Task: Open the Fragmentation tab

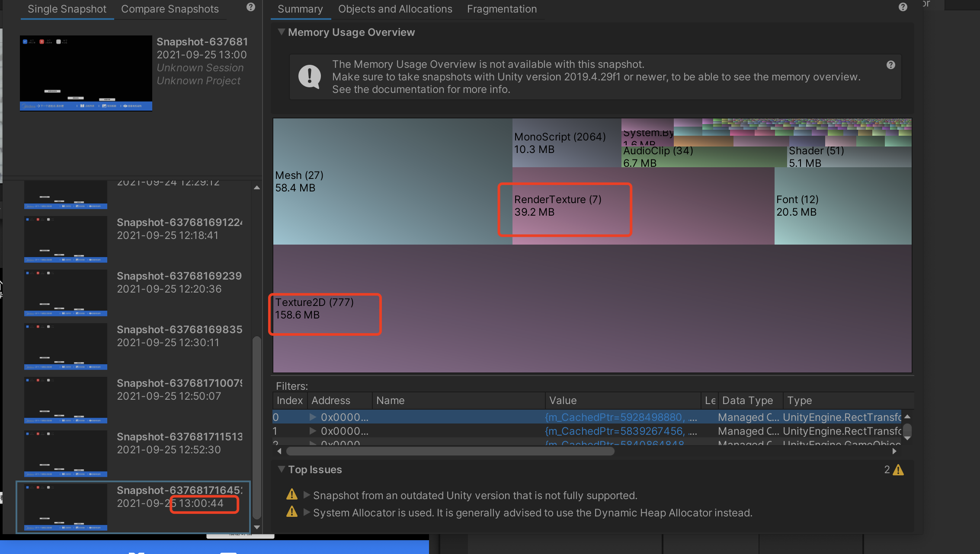Action: coord(502,9)
